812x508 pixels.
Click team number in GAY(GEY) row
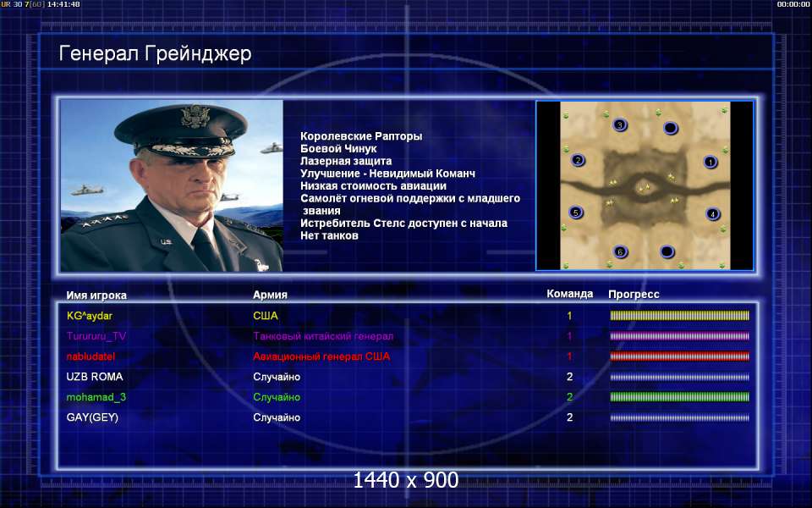[569, 417]
